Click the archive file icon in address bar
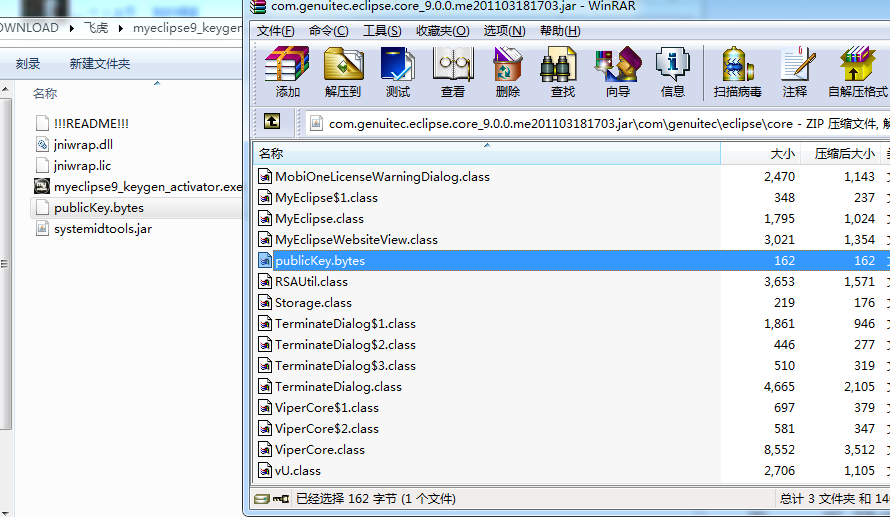 pos(316,123)
